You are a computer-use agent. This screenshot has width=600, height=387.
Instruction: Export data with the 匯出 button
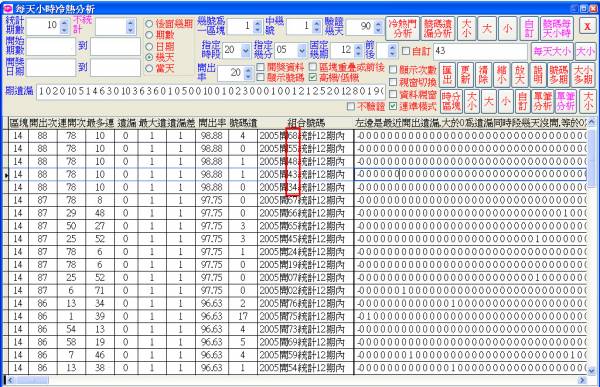447,75
